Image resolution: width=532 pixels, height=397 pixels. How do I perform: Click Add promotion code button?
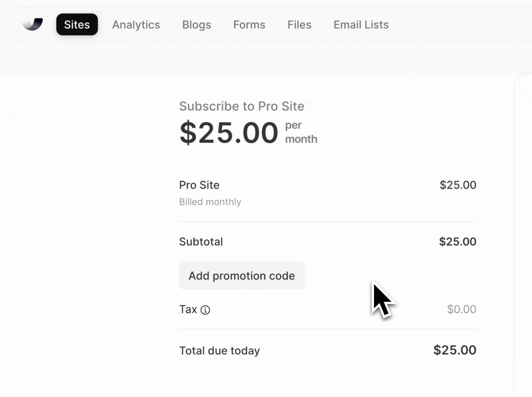click(x=242, y=276)
